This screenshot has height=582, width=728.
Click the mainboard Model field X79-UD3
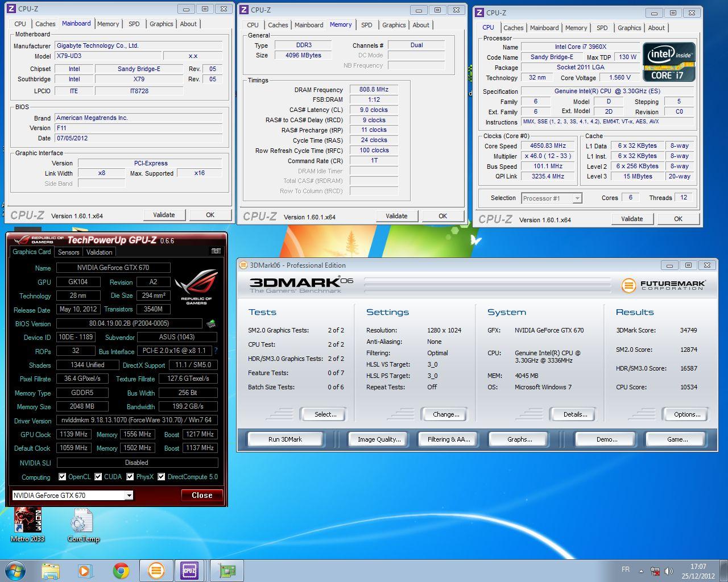pyautogui.click(x=108, y=56)
